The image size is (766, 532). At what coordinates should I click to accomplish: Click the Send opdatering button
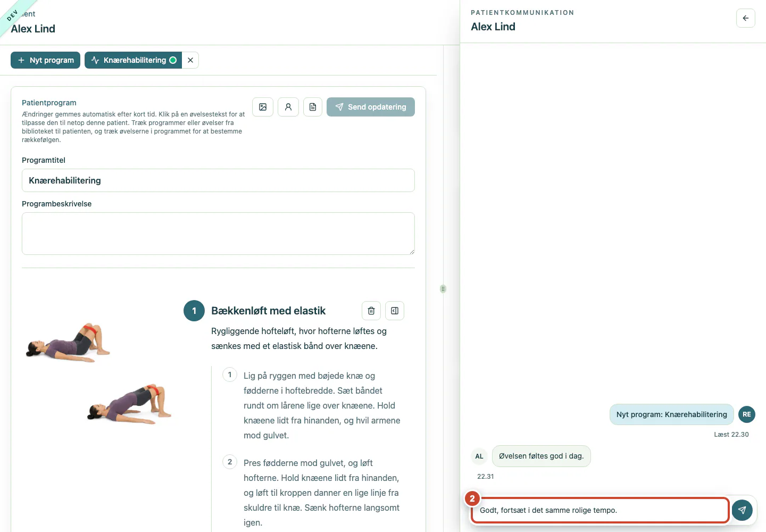click(371, 107)
